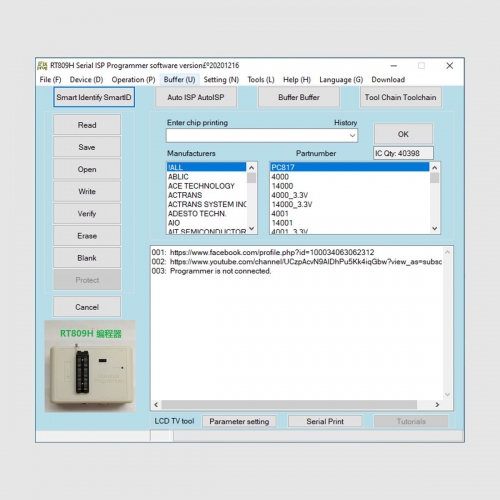Expand the History chip printing dropdown
This screenshot has width=500, height=500.
pyautogui.click(x=352, y=136)
